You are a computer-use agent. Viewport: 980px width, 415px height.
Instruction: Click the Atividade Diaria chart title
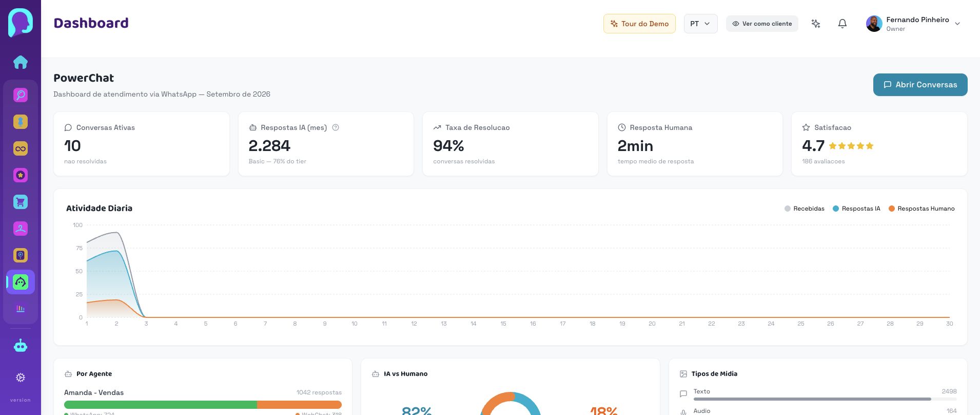(x=99, y=208)
